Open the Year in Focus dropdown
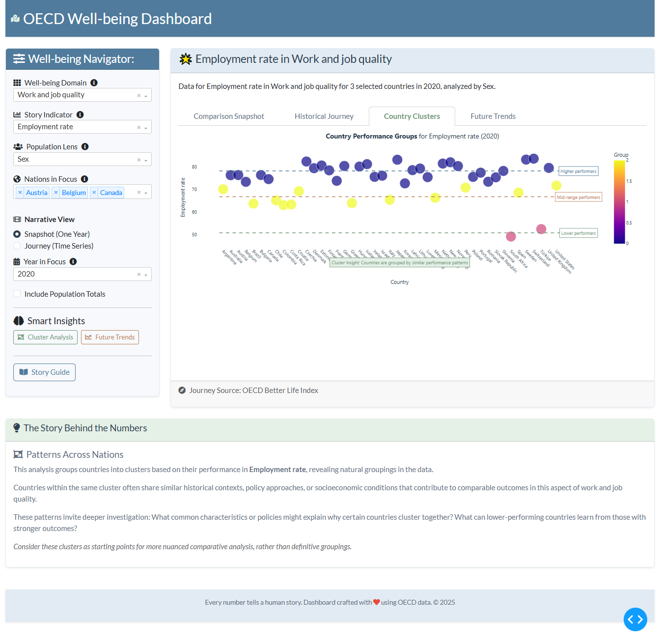Viewport: 660px width, 644px height. (82, 274)
